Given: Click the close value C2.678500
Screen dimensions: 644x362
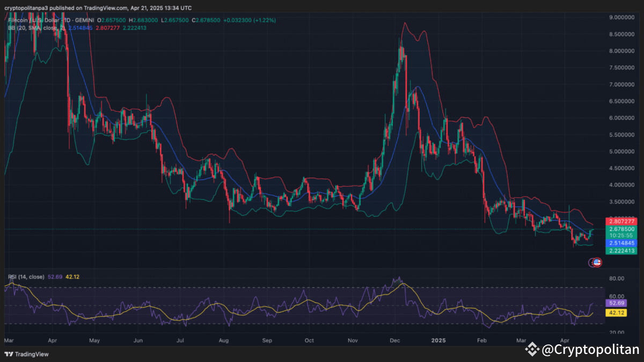Looking at the screenshot, I should [x=205, y=20].
